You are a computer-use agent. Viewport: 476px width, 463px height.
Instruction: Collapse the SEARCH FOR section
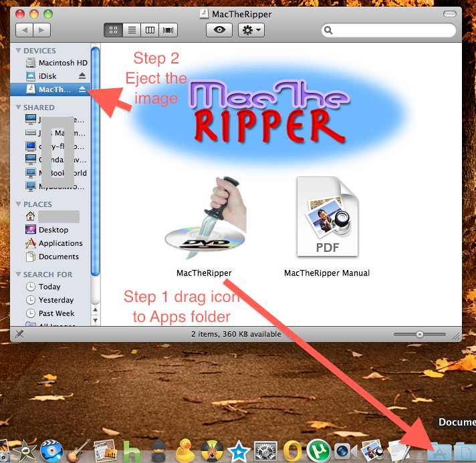19,275
